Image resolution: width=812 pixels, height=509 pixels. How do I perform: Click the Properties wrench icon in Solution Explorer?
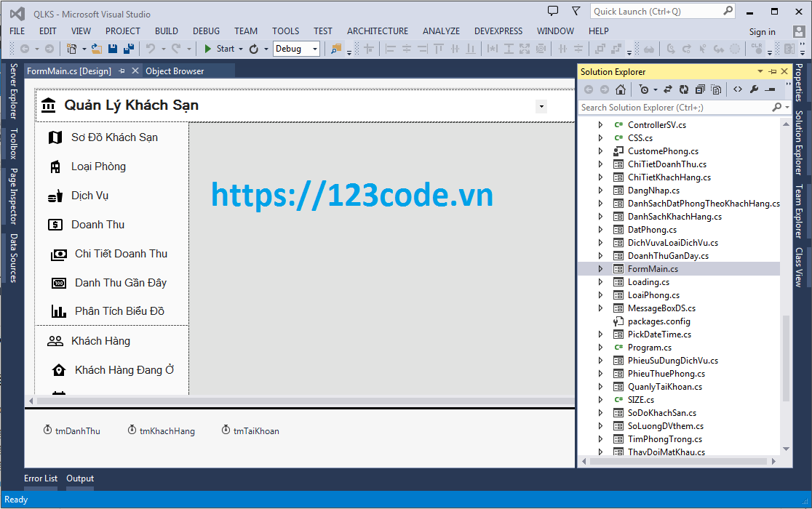coord(755,89)
